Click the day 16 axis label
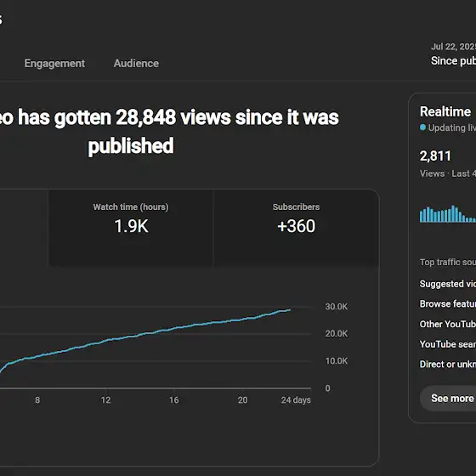The width and height of the screenshot is (476, 476). [174, 400]
